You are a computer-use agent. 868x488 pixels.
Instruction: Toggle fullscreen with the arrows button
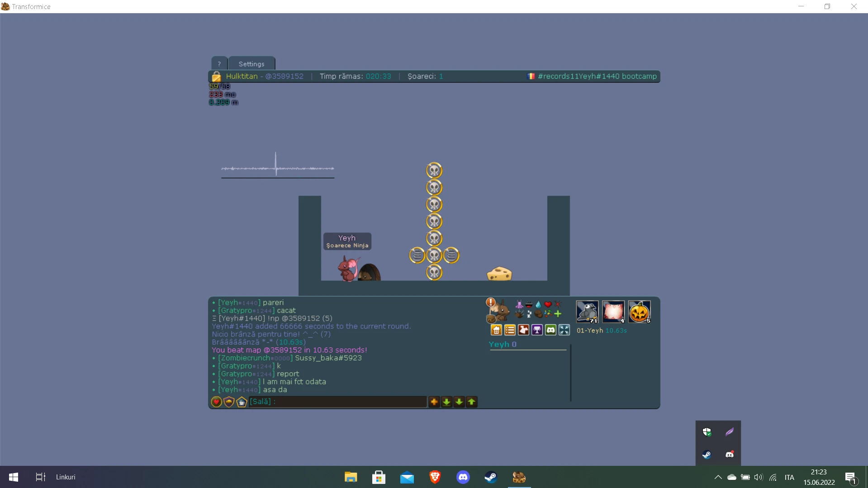pos(564,330)
